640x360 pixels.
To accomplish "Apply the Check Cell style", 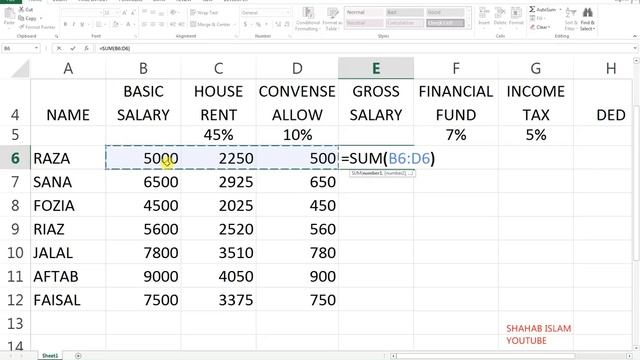I will [x=445, y=23].
